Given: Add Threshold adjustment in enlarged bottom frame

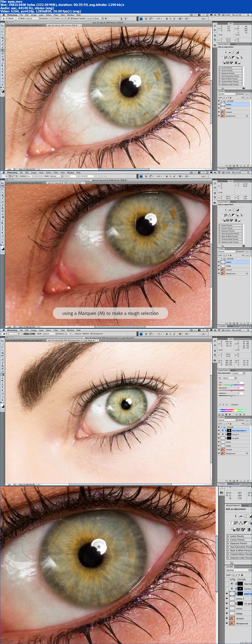Looking at the screenshot, I should [x=243, y=529].
